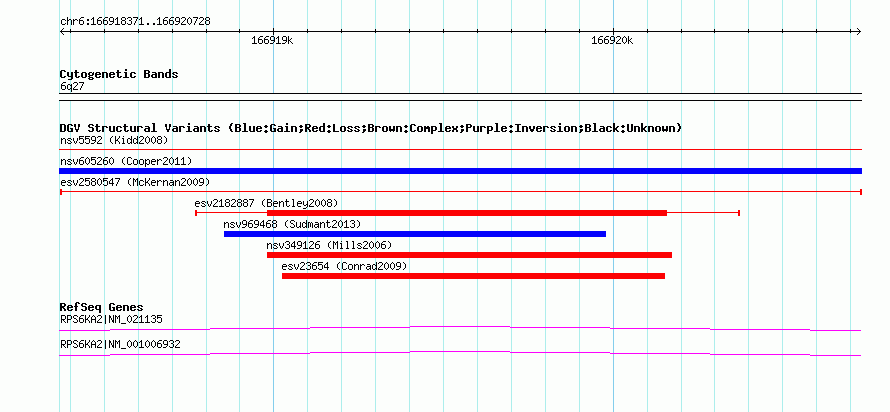Click the esv2580547 (McKernan2009) label
Image resolution: width=890 pixels, height=412 pixels.
click(x=135, y=182)
